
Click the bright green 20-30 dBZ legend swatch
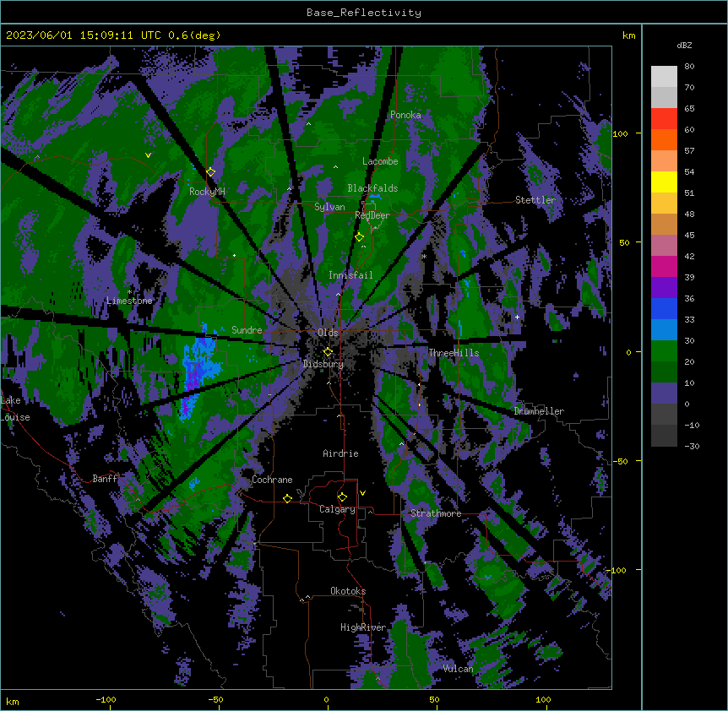click(664, 351)
